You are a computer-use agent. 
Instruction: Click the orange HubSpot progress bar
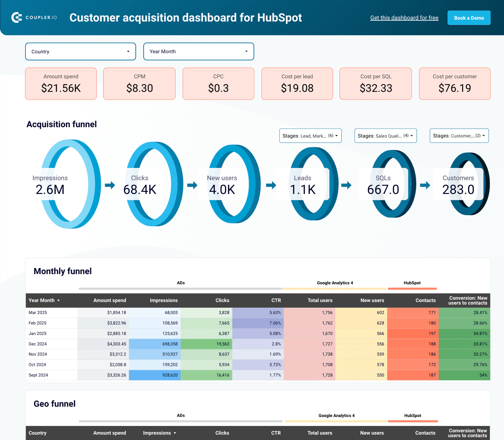[x=412, y=289]
